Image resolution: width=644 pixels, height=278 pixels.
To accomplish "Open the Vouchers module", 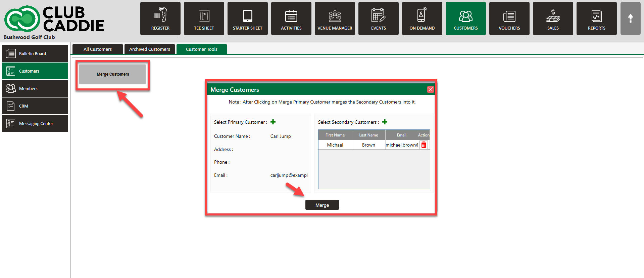I will click(x=509, y=18).
